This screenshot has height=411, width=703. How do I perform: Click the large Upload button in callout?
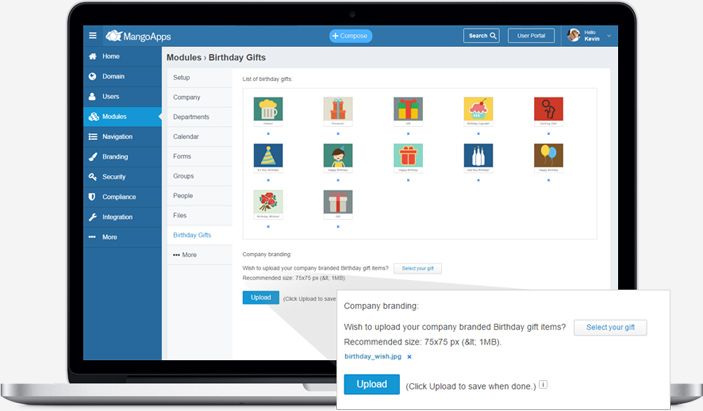(372, 385)
